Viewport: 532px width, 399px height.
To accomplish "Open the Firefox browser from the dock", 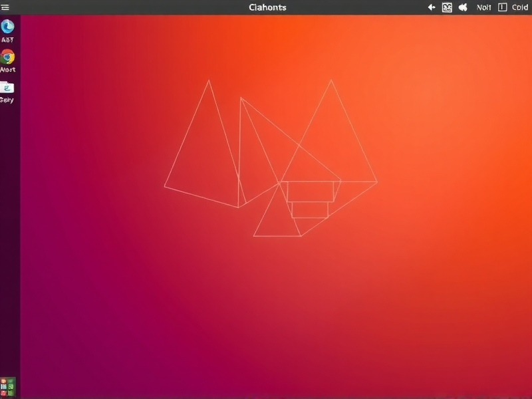I will pyautogui.click(x=7, y=27).
